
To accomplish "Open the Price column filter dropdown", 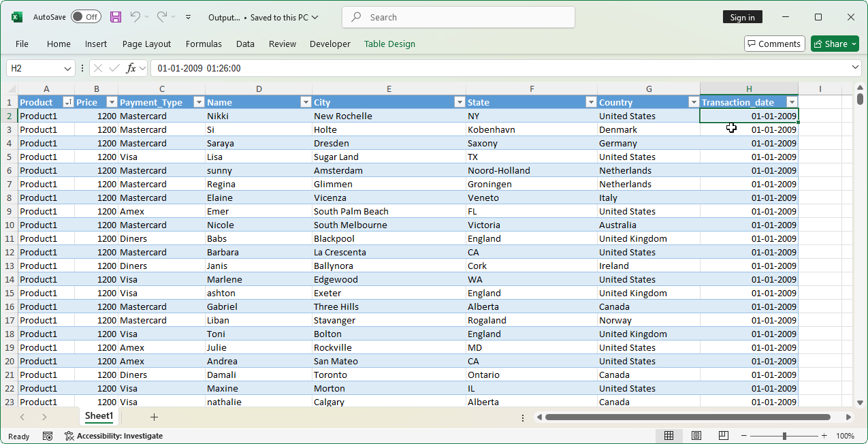I will [112, 102].
